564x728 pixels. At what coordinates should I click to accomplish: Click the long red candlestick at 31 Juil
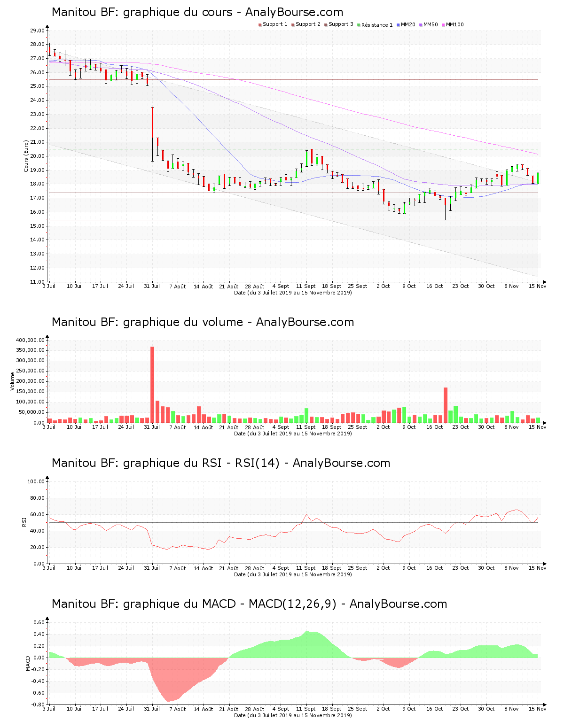pos(152,123)
